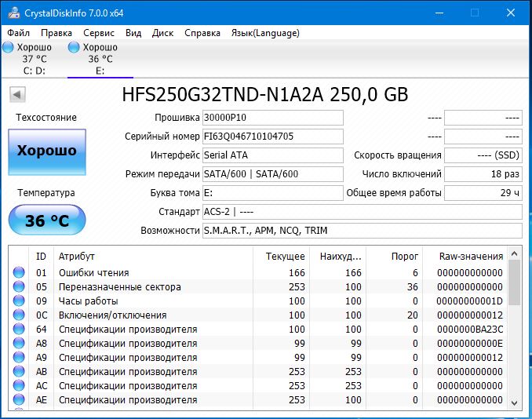The width and height of the screenshot is (532, 419).
Task: Click the blue Хорошо health status button
Action: (47, 152)
